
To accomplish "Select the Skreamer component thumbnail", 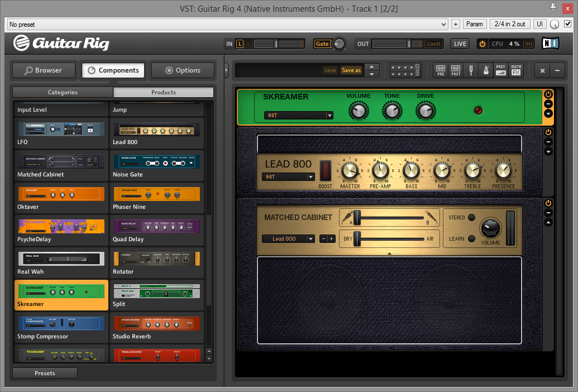I will tap(61, 295).
